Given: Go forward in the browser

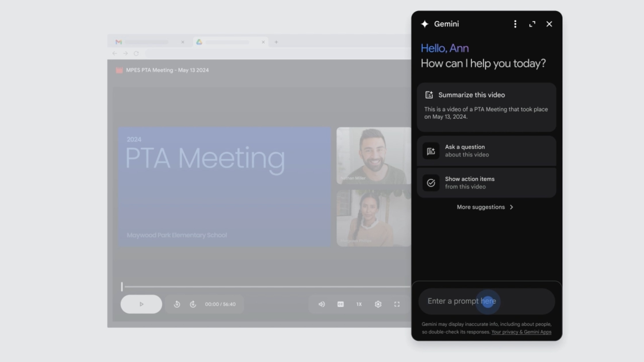Looking at the screenshot, I should point(125,53).
